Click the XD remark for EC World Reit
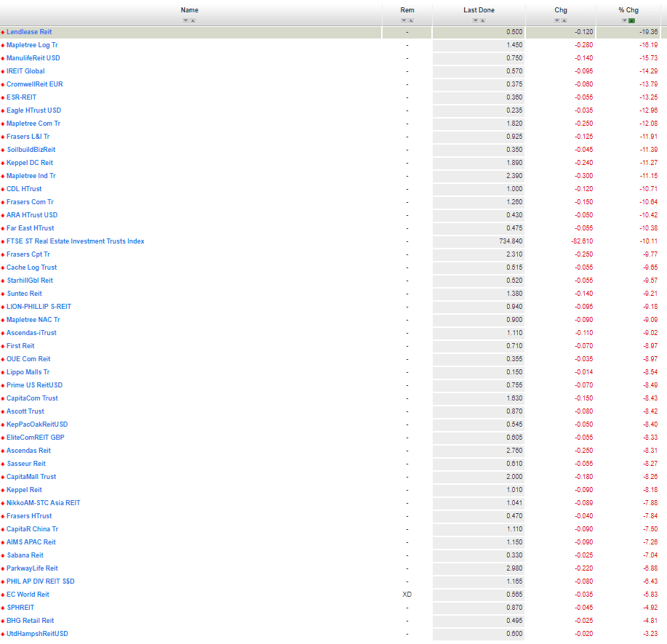Image resolution: width=667 pixels, height=644 pixels. [x=407, y=595]
